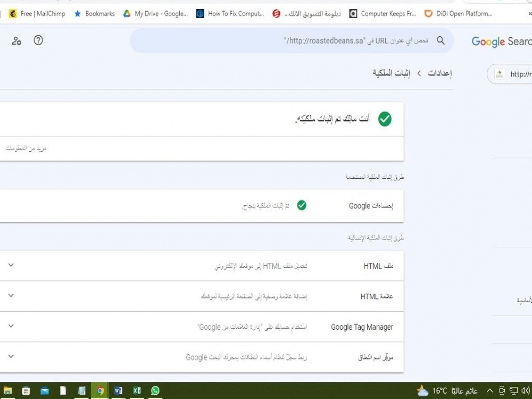Expand the موفّر اسم النطاق method

11,356
